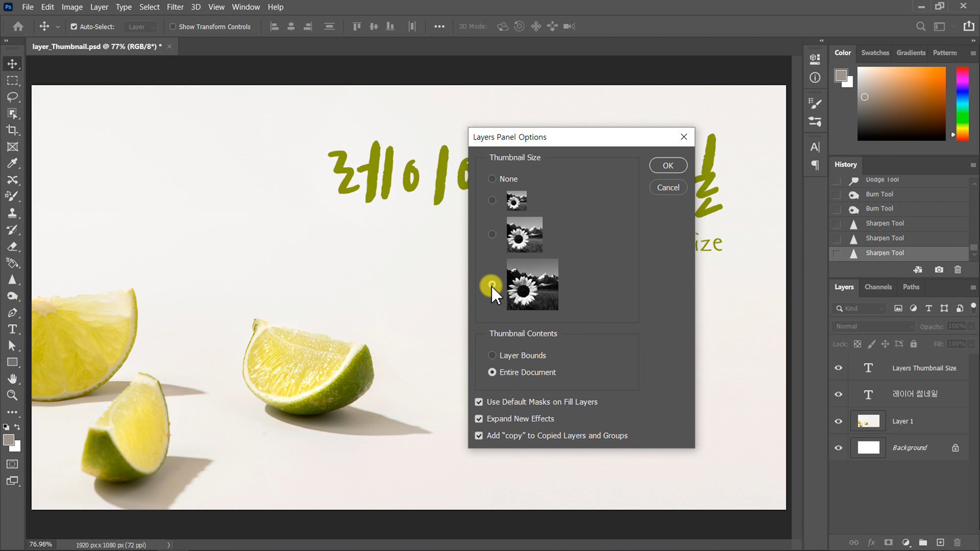Uncheck Expand New Effects
This screenshot has height=551, width=980.
click(479, 419)
